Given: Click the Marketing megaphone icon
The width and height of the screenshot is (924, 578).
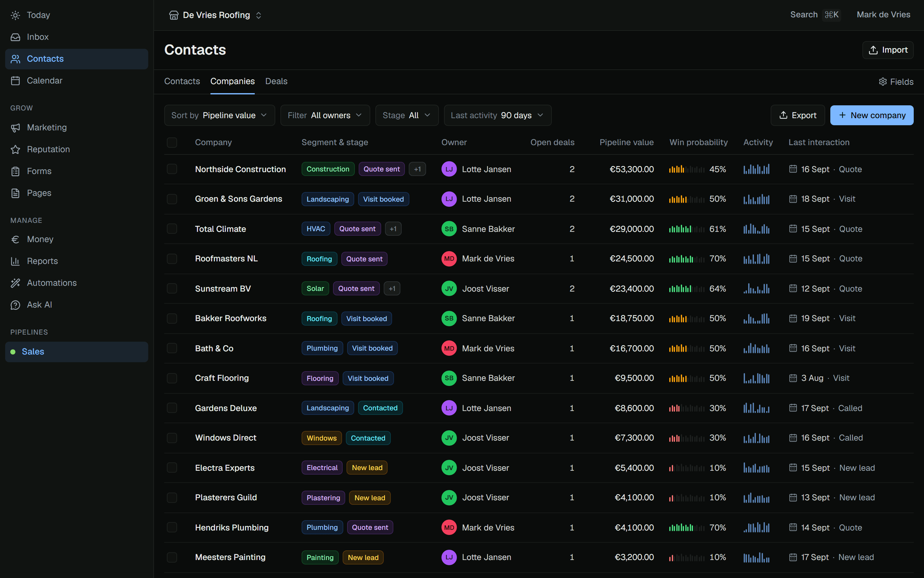Looking at the screenshot, I should (x=15, y=128).
